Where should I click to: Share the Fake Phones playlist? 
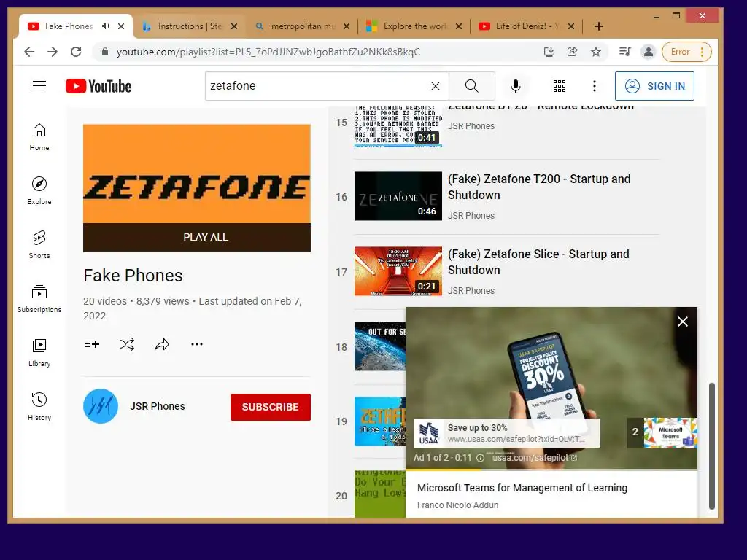(x=162, y=344)
